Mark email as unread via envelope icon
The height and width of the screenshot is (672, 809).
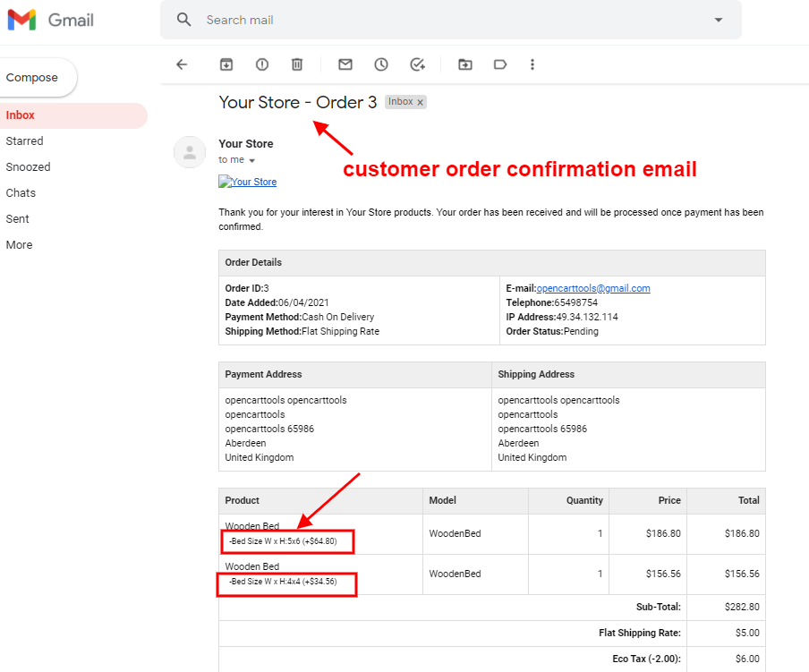pyautogui.click(x=345, y=64)
